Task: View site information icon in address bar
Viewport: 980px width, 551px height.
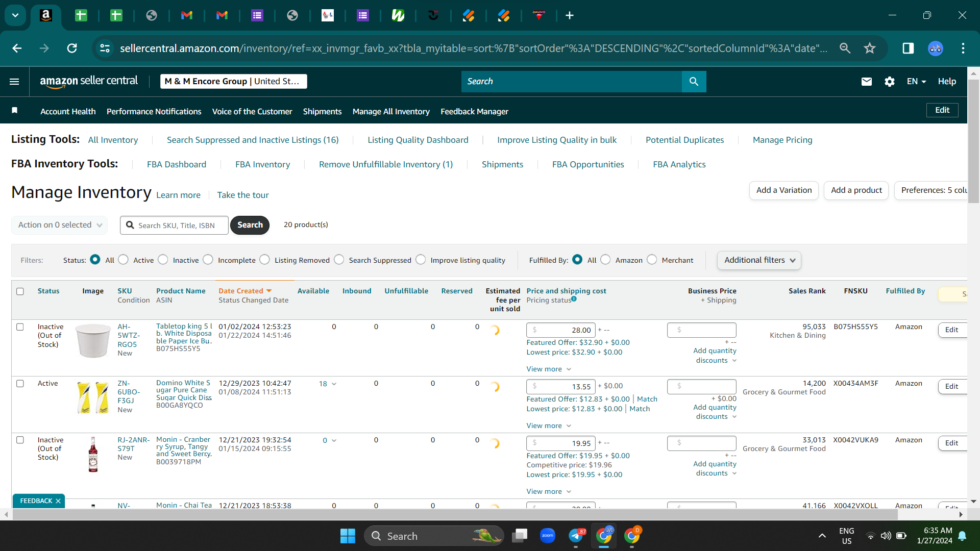Action: 105,48
